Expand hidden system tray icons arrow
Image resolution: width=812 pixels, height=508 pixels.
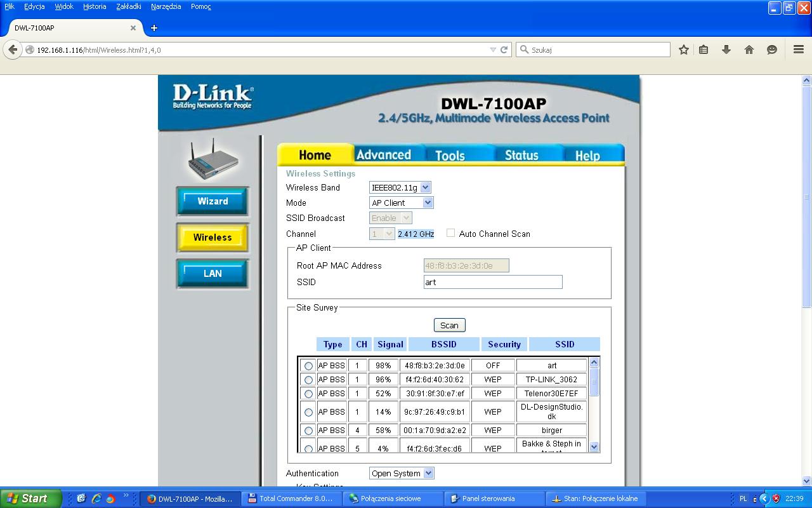coord(764,498)
